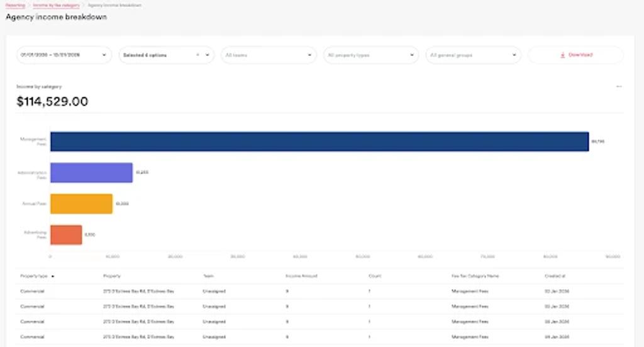The width and height of the screenshot is (644, 347).
Task: Click the Team column header
Action: pyautogui.click(x=208, y=276)
